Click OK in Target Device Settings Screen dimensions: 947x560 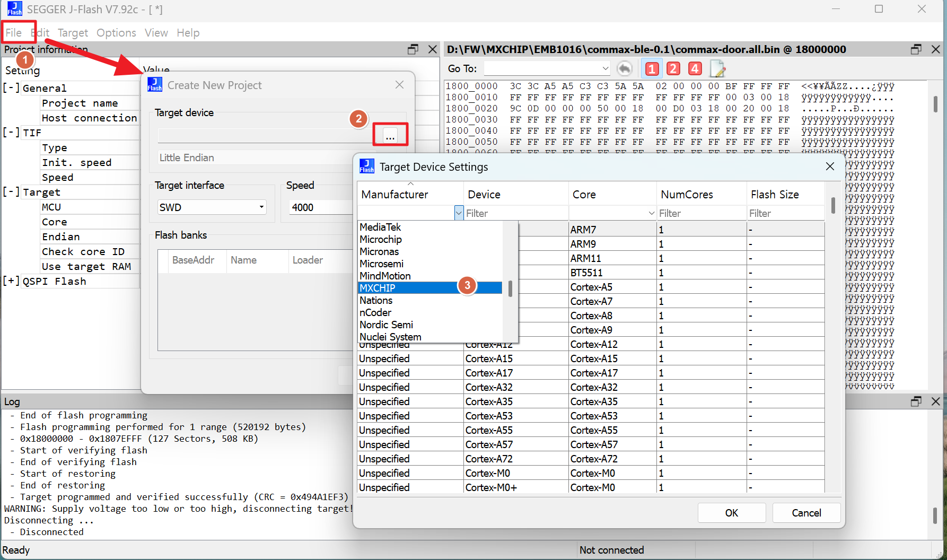[731, 513]
